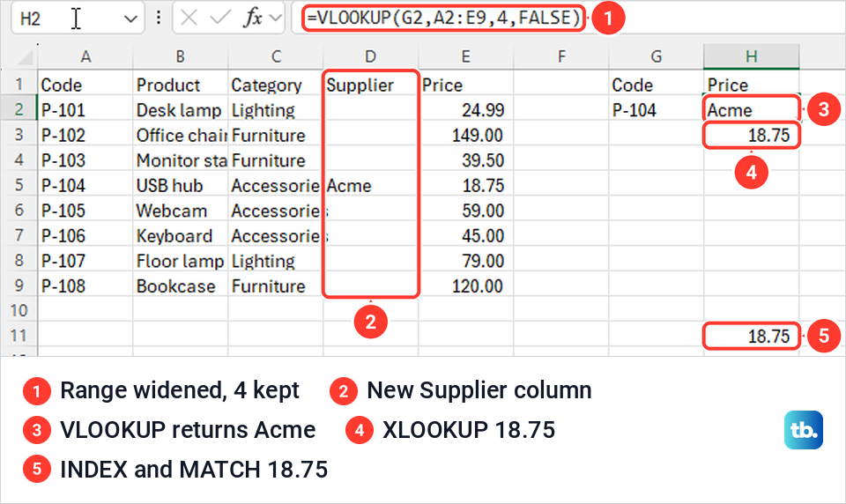Select column B header
This screenshot has width=846, height=504.
(180, 56)
